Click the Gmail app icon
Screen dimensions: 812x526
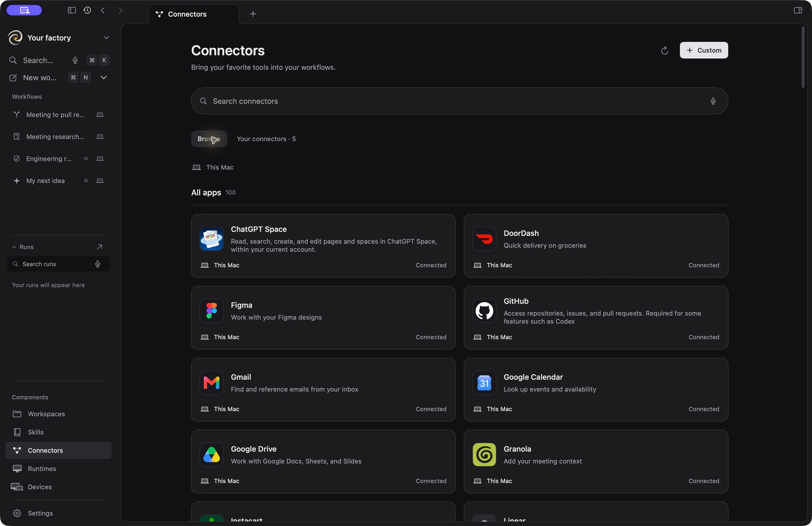(x=212, y=383)
